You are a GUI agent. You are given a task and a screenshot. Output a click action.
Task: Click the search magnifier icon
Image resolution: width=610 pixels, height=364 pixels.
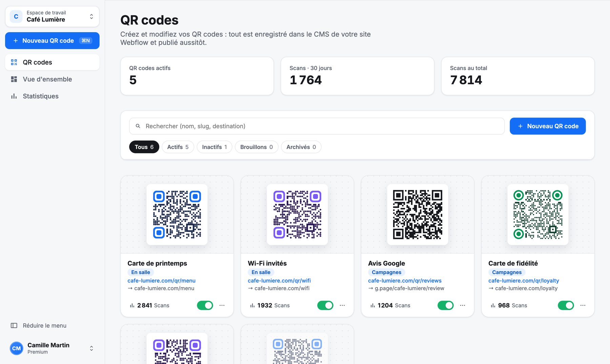tap(138, 126)
